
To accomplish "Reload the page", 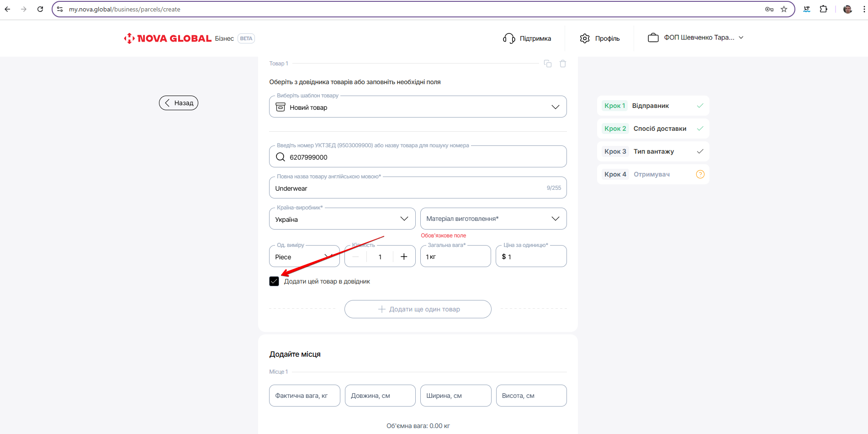I will pos(40,9).
